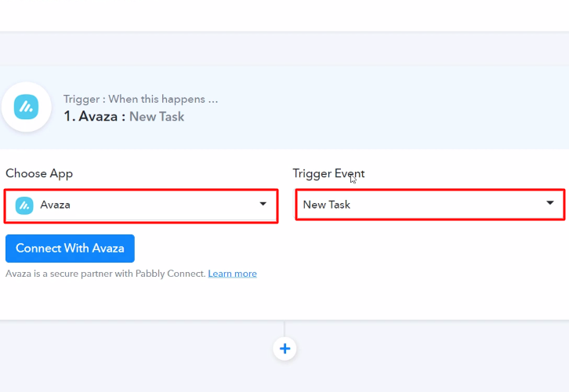The image size is (569, 392).
Task: Click the gray 'New Task' text in header
Action: pos(157,117)
